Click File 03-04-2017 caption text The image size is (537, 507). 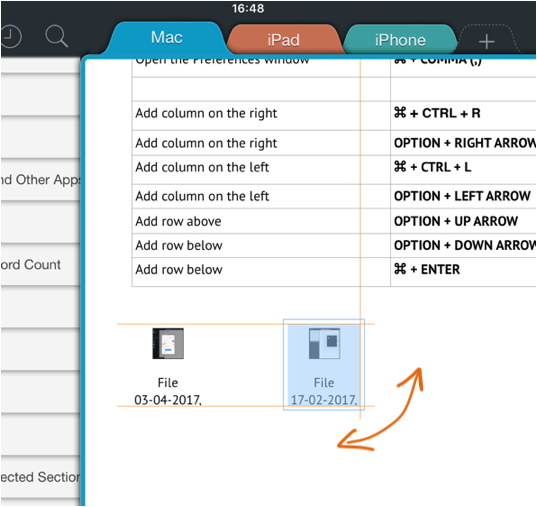click(168, 391)
